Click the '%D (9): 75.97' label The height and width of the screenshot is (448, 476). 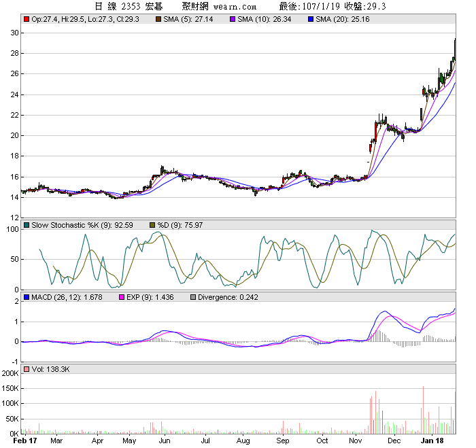click(x=180, y=225)
